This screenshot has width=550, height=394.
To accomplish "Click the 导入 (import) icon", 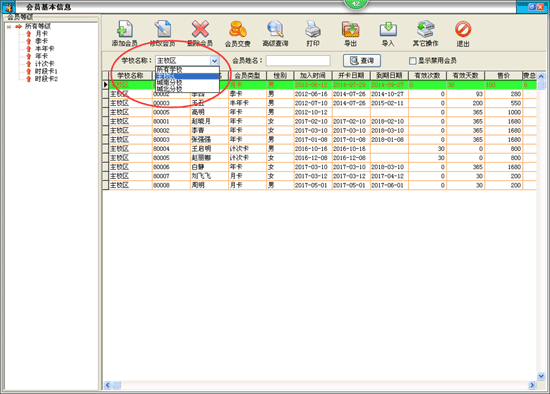I will coord(388,29).
